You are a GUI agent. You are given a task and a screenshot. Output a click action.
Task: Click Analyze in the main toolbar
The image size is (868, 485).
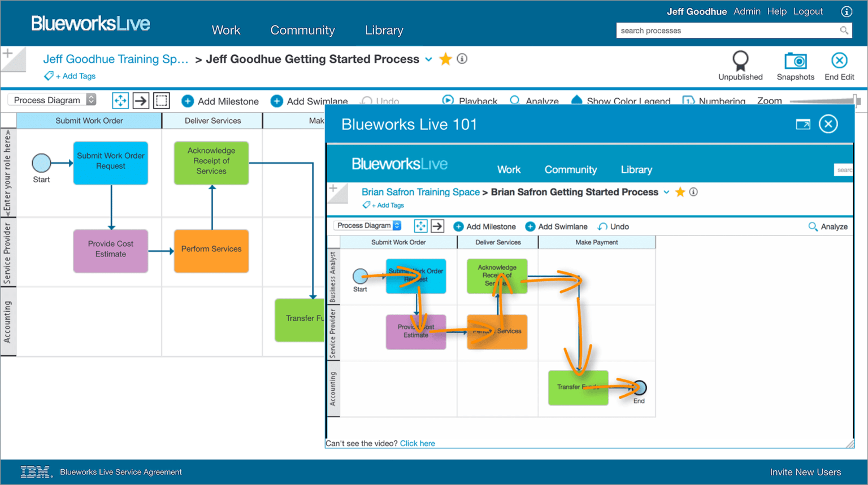[x=535, y=101]
